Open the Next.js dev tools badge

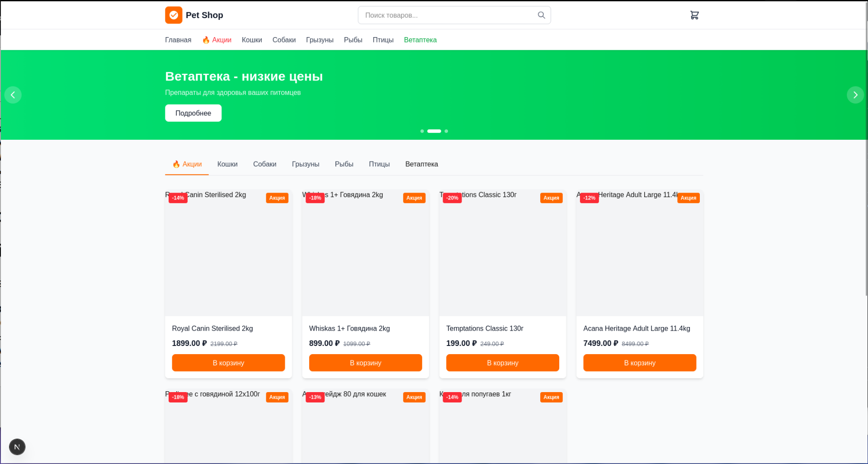point(17,447)
